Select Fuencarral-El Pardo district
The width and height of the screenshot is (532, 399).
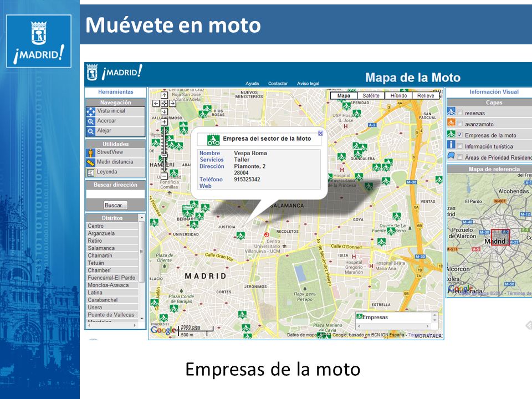112,278
